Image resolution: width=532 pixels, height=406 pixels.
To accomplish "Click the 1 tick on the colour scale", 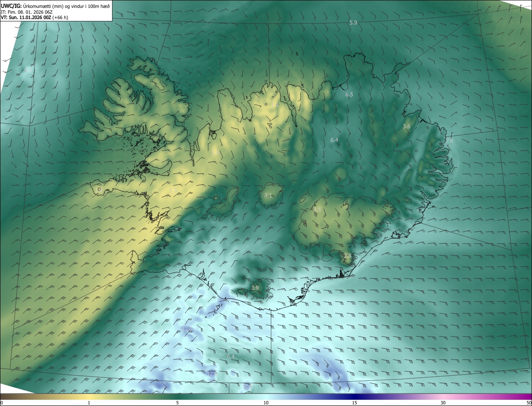I will point(89,403).
